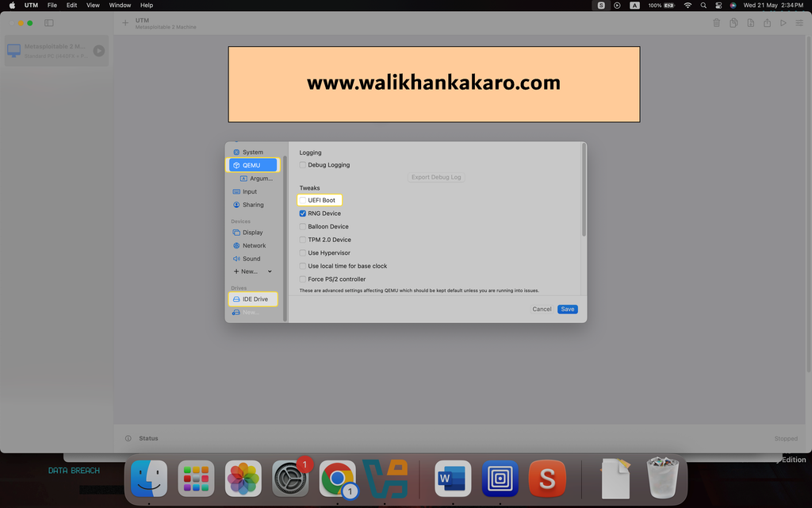Open the Window menu

(120, 6)
